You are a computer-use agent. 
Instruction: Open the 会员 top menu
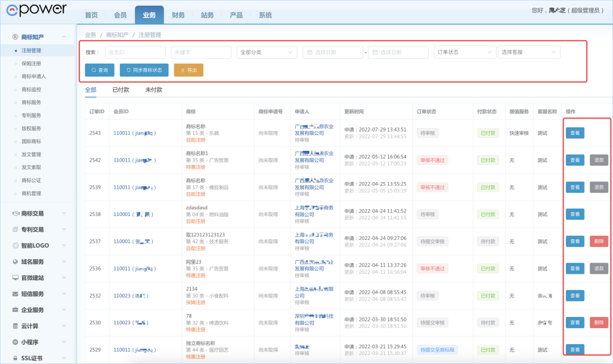pos(120,15)
